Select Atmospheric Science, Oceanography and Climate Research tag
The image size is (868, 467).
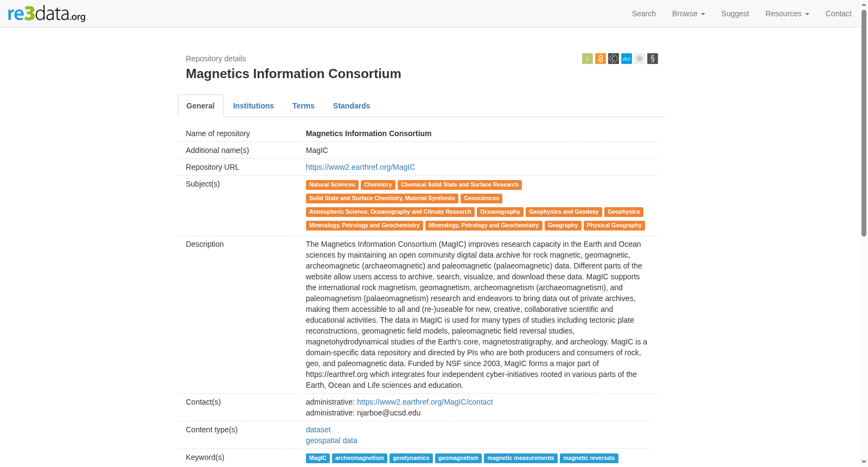coord(390,212)
